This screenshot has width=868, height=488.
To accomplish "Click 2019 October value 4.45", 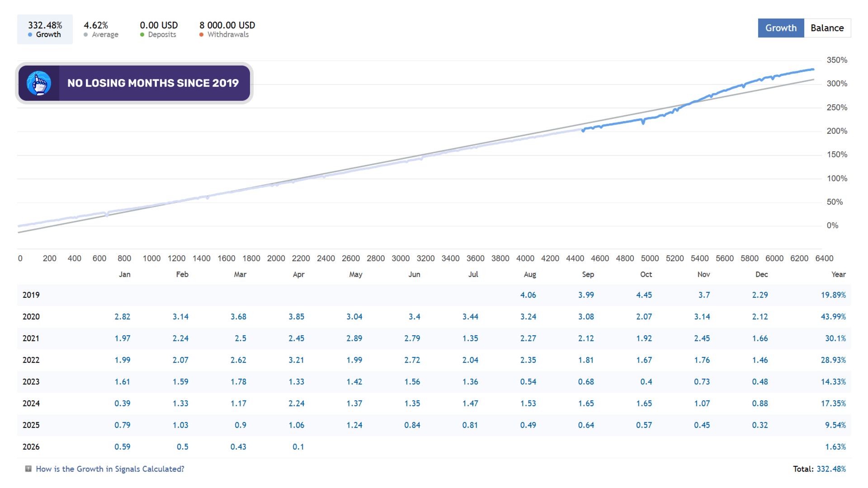I will coord(644,295).
